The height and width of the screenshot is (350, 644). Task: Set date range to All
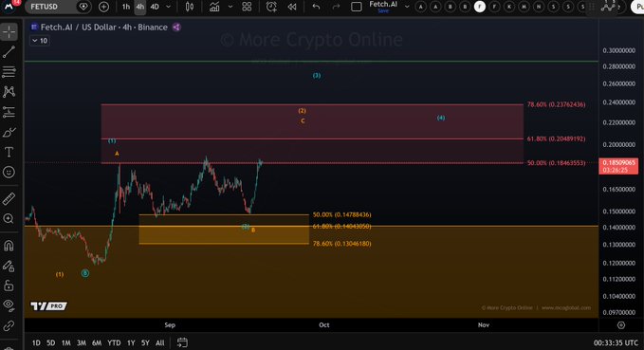[159, 342]
